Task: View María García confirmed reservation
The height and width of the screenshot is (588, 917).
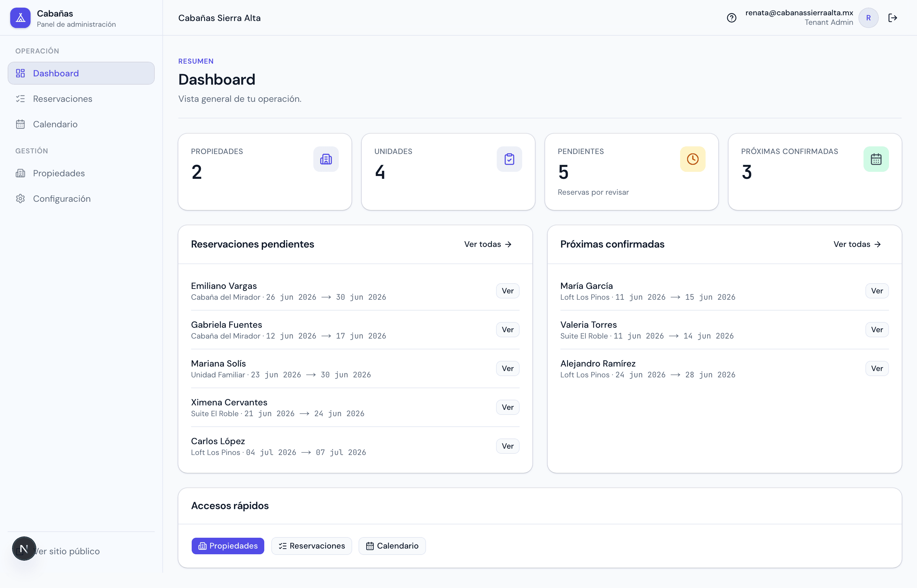Action: pos(877,291)
